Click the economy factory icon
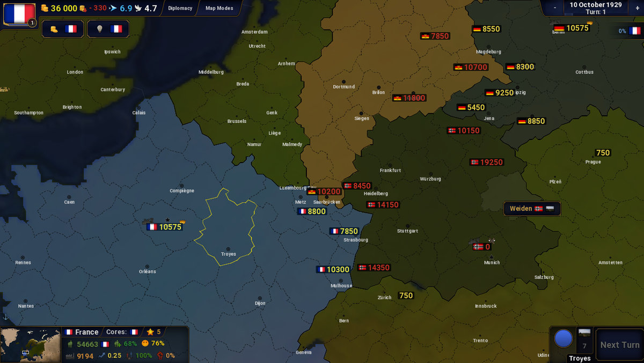 point(70,355)
